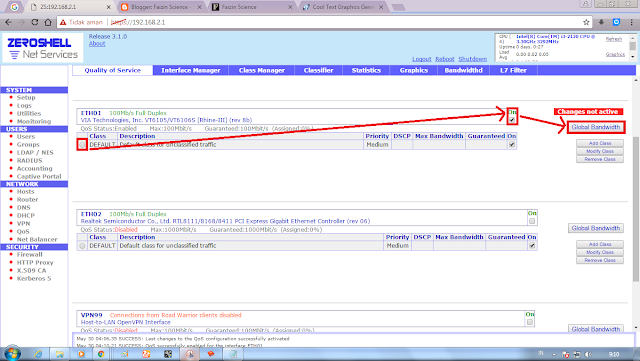Screen dimensions: 640x361
Task: Open the Classifier tab
Action: (x=318, y=70)
